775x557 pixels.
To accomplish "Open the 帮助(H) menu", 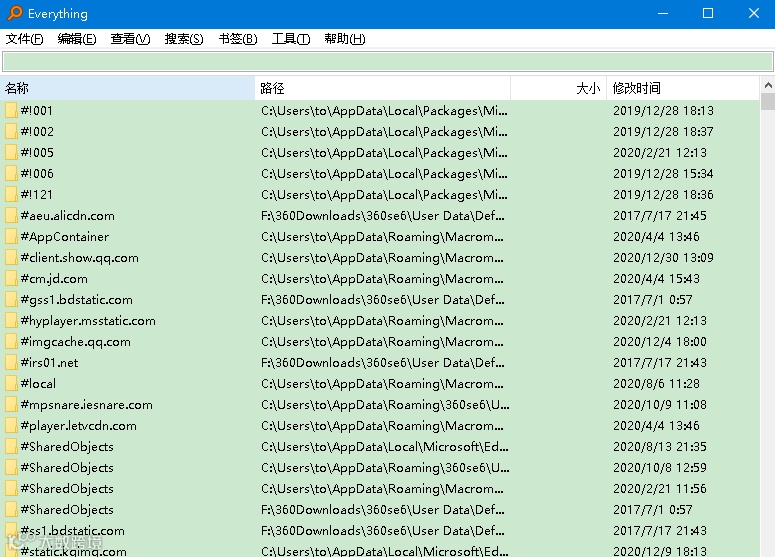I will [x=344, y=39].
